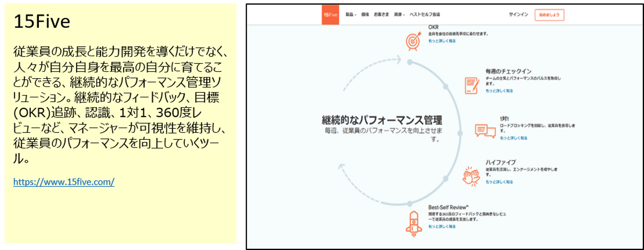Viewport: 644px width, 250px height.
Task: Open the お客さま nav item
Action: tap(381, 15)
